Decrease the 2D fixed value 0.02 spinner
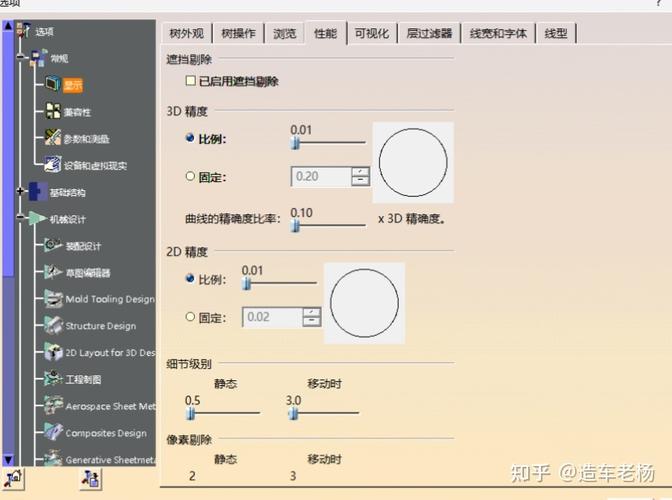Viewport: 672px width, 500px height. [312, 322]
